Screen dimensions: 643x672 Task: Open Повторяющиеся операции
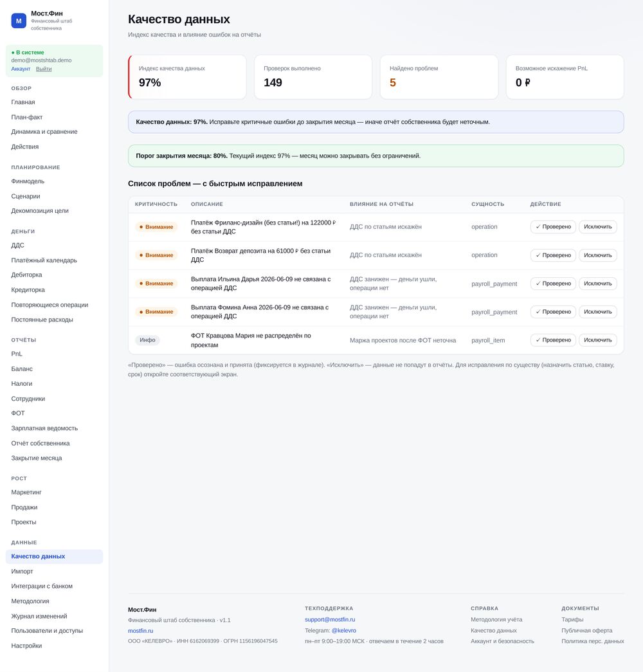tap(50, 305)
